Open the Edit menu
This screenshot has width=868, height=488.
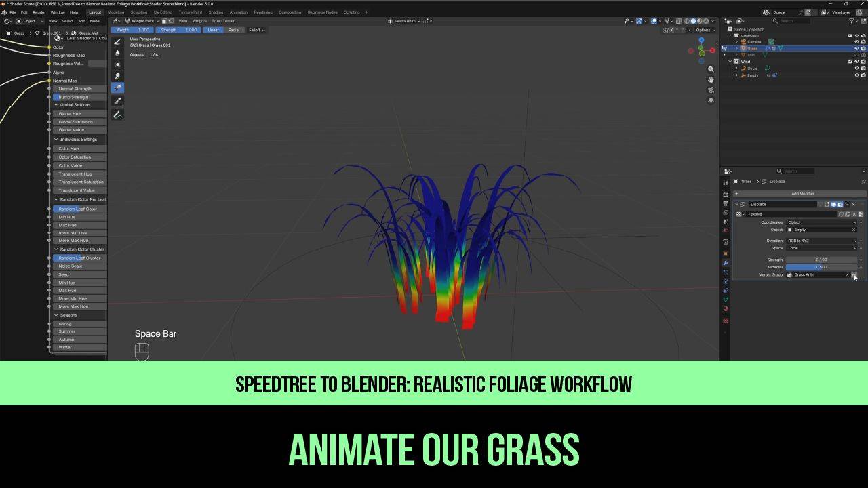[x=24, y=12]
